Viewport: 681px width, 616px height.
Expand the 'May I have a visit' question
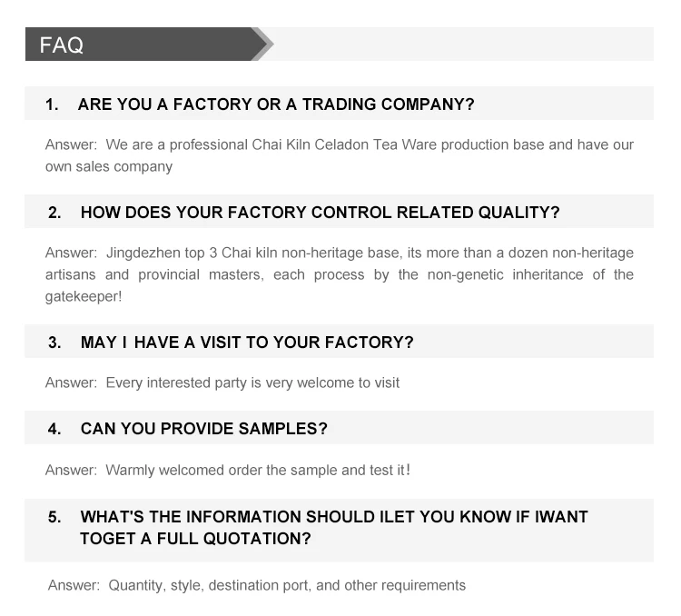(x=246, y=343)
